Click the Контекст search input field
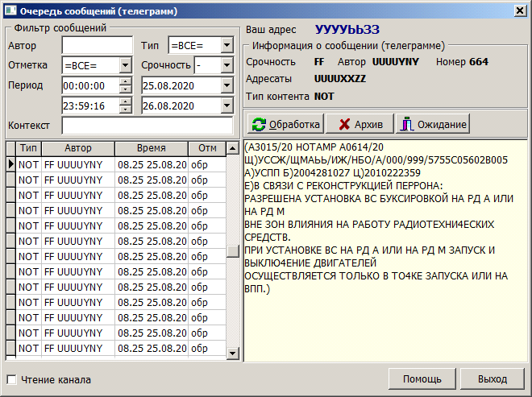The width and height of the screenshot is (532, 397). (148, 126)
